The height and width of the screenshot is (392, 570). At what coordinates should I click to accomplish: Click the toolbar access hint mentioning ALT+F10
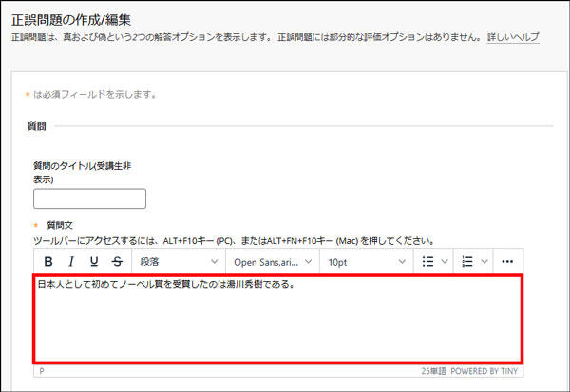tap(234, 241)
